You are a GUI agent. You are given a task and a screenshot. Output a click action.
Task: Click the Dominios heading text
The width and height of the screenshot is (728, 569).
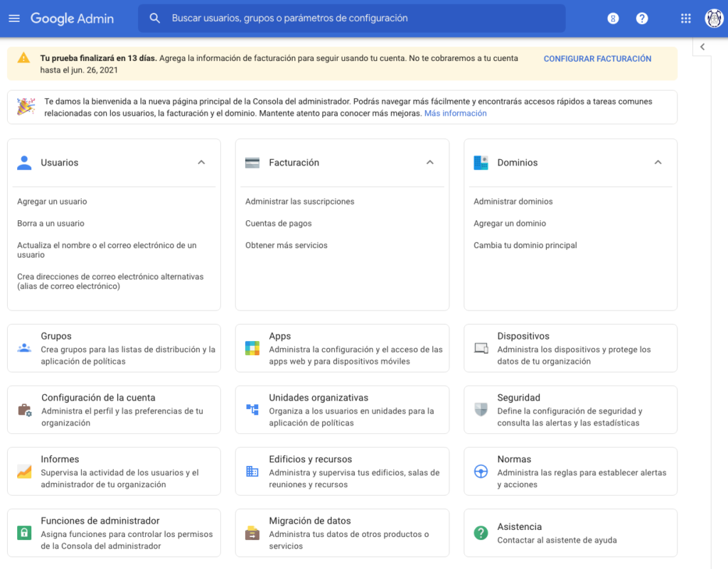pos(518,163)
